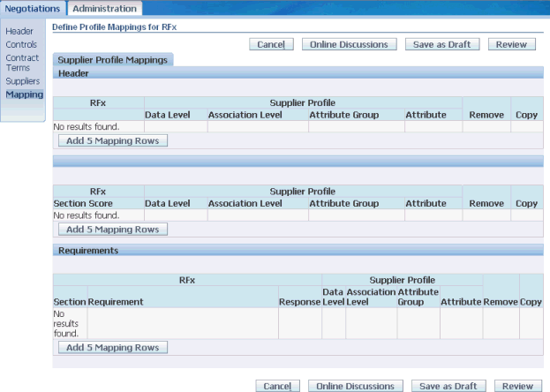Click 'No results found.' in Requirements table
Viewport: 550px width, 392px height.
(66, 323)
